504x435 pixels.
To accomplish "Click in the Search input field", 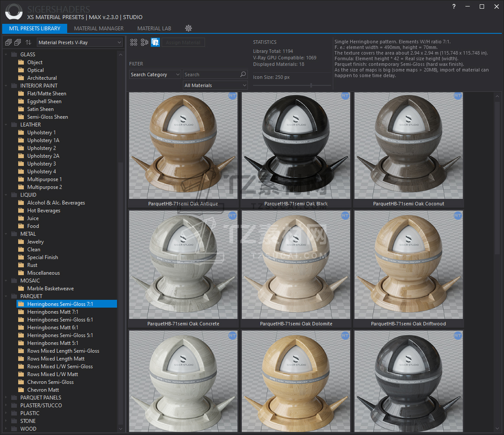I will pyautogui.click(x=211, y=75).
